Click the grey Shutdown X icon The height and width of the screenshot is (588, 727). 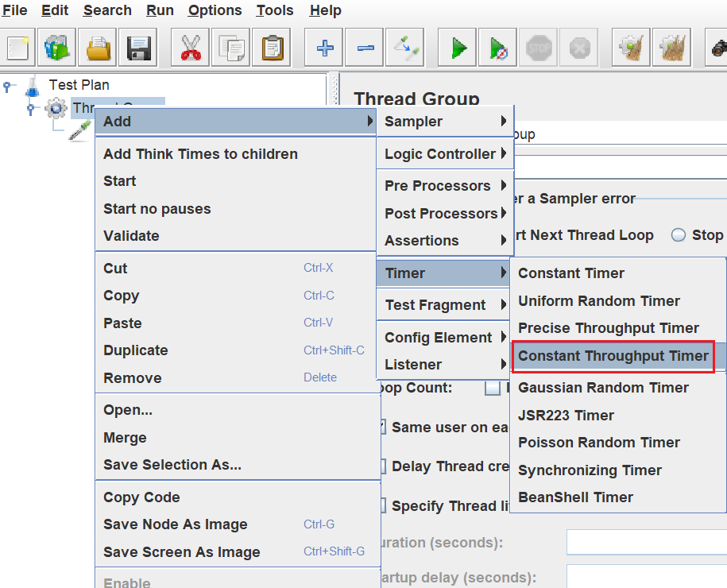tap(579, 48)
